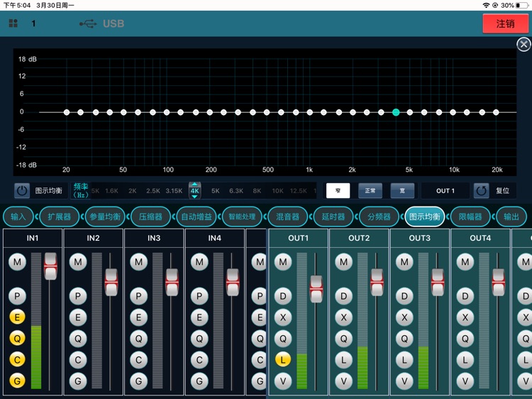Select the 输入 processing tab

(x=18, y=217)
